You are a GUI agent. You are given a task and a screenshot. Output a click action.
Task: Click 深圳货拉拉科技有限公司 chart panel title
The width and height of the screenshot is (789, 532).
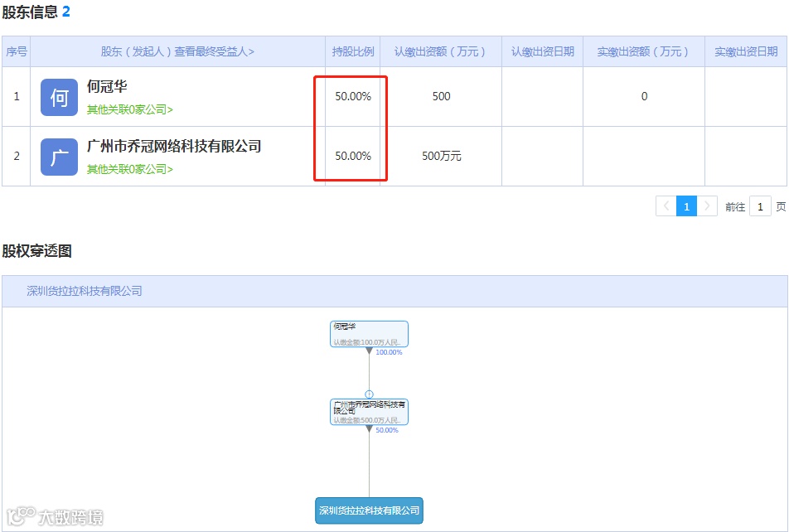point(85,291)
